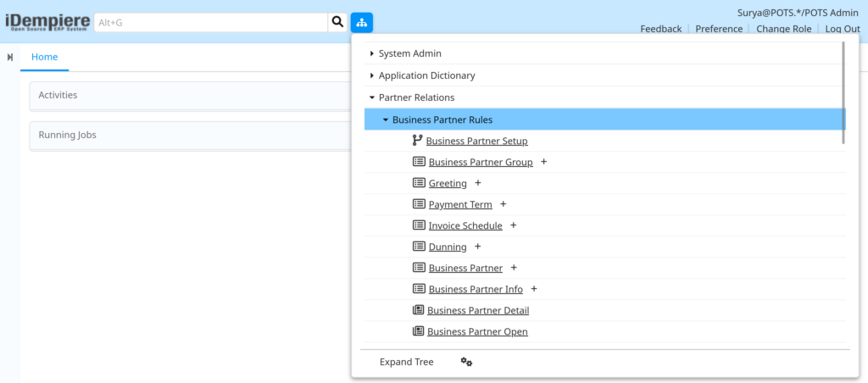Click the search magnifier icon
The image size is (868, 383).
point(337,22)
